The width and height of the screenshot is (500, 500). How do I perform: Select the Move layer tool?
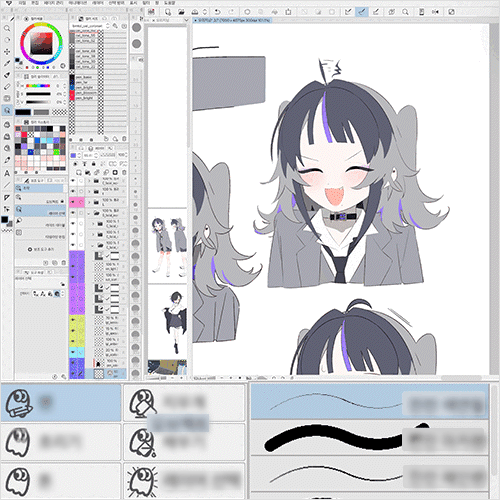(7, 52)
